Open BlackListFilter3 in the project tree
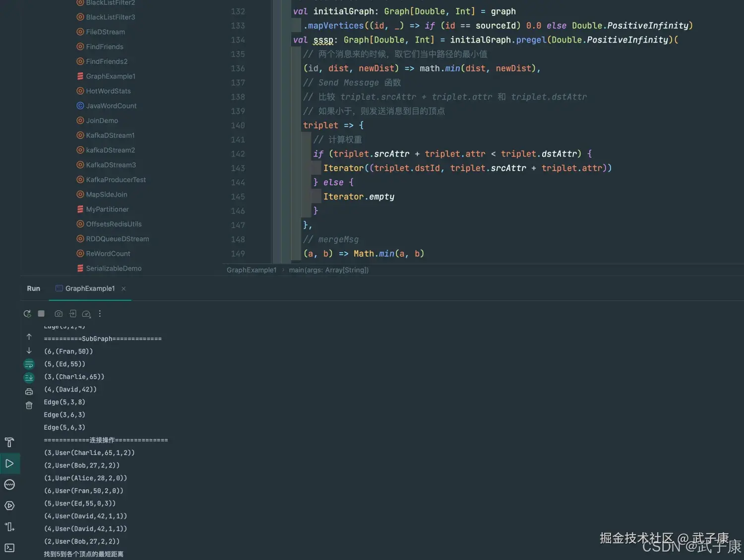The width and height of the screenshot is (744, 560). pos(110,17)
